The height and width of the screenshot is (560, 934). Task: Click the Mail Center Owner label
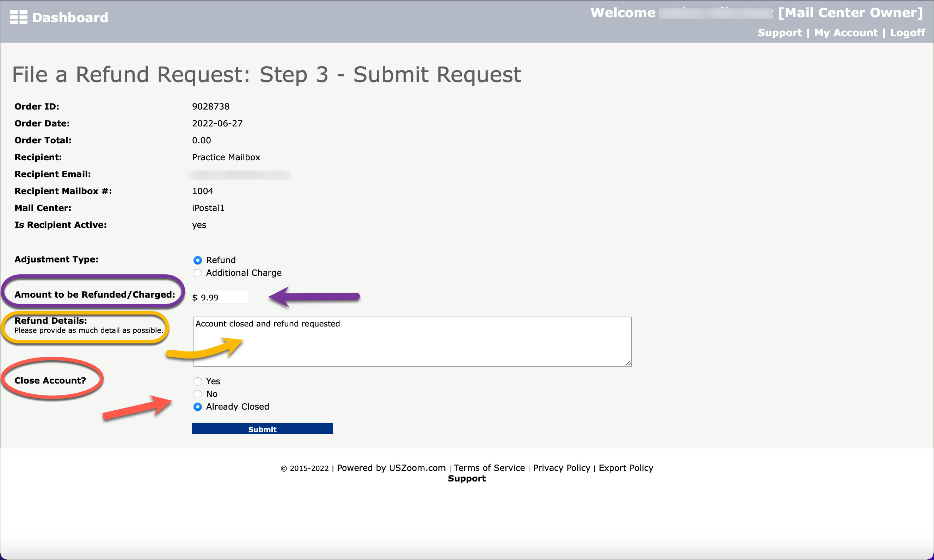tap(850, 13)
